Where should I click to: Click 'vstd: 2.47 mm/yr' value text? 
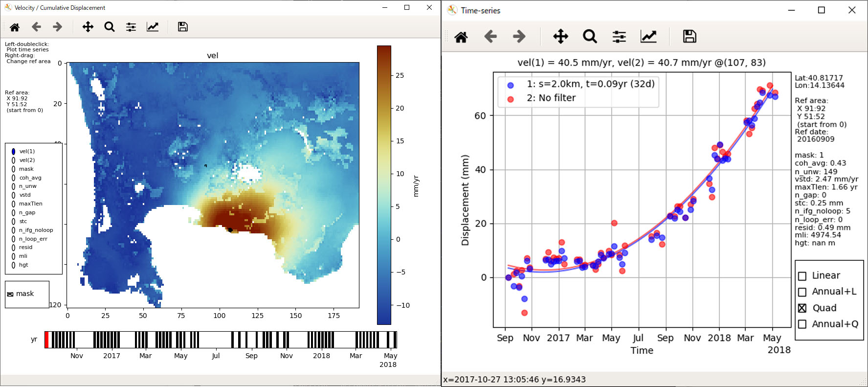[x=826, y=179]
